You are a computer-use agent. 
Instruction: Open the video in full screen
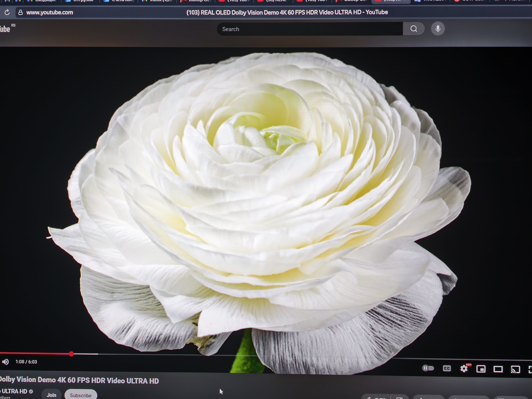530,370
